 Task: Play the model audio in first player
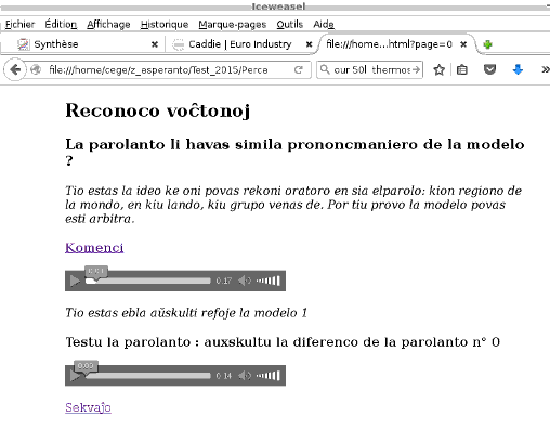pyautogui.click(x=74, y=281)
